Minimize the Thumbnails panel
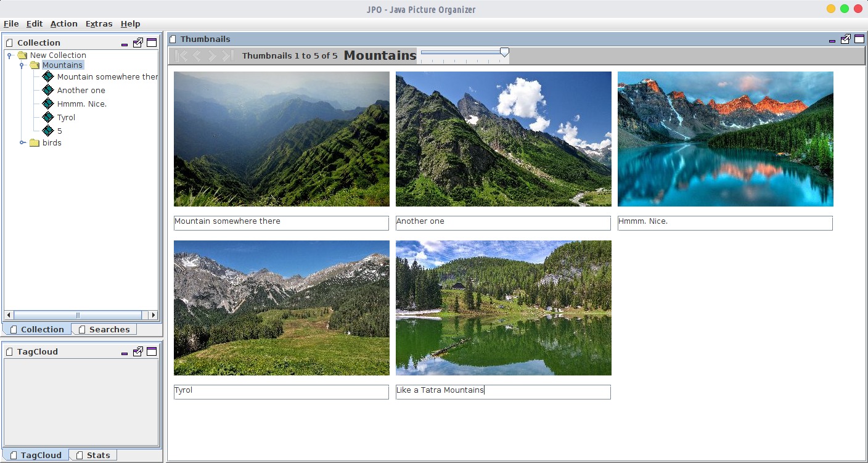868x463 pixels. coord(832,41)
